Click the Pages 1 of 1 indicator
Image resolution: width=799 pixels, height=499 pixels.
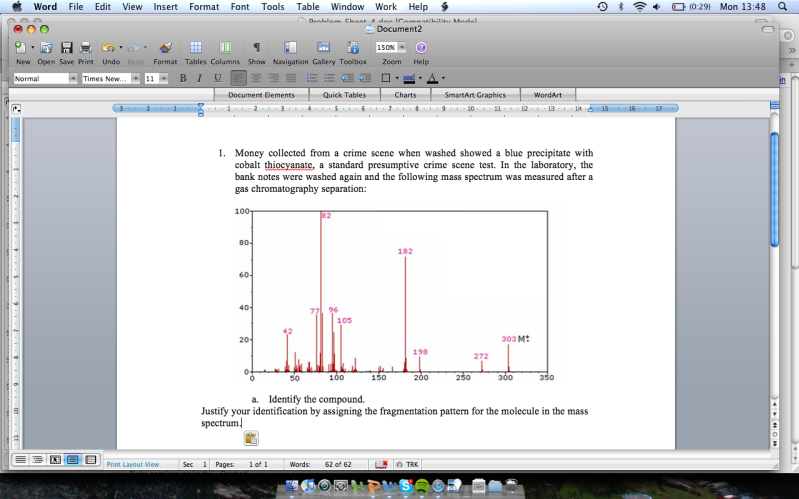[x=242, y=464]
